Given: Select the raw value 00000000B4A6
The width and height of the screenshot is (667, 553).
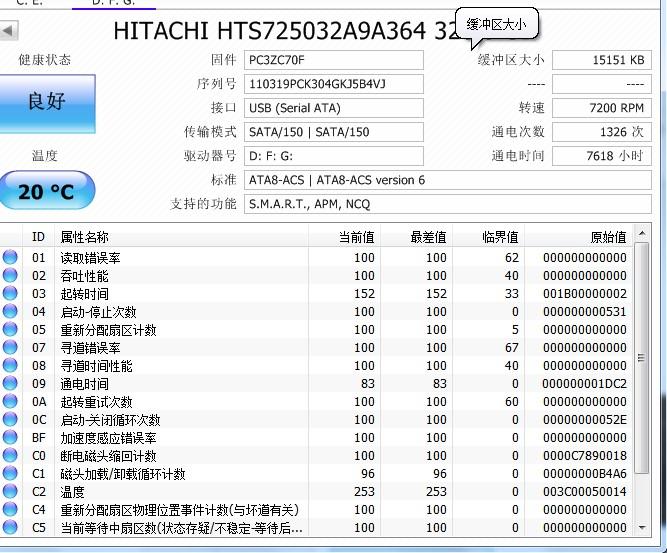Looking at the screenshot, I should pyautogui.click(x=585, y=474).
